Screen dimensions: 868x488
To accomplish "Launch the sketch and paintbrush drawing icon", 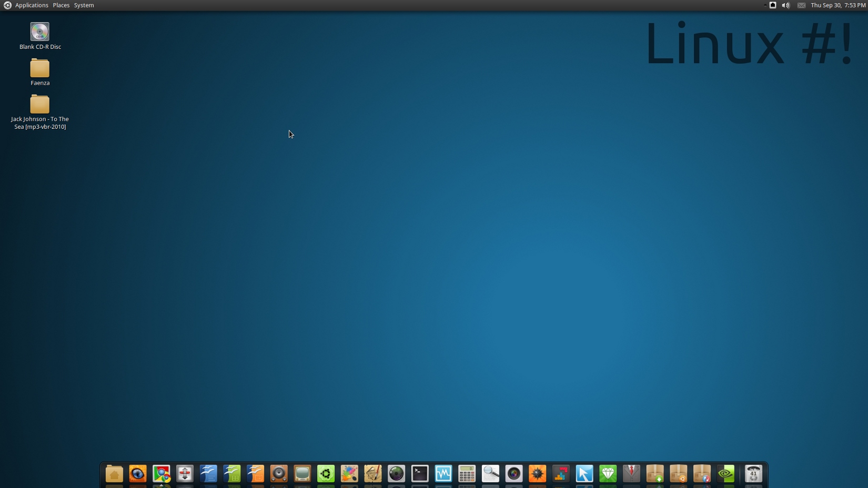I will point(373,474).
